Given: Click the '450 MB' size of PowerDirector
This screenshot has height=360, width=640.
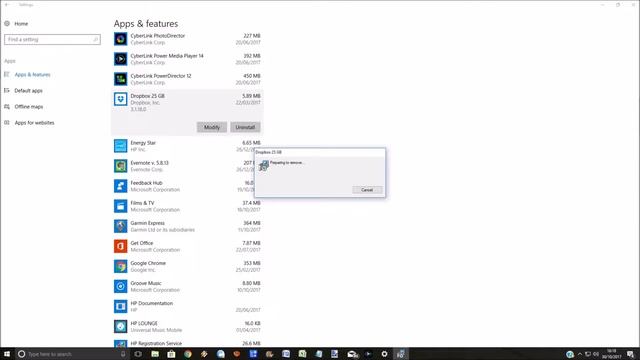Looking at the screenshot, I should [251, 76].
